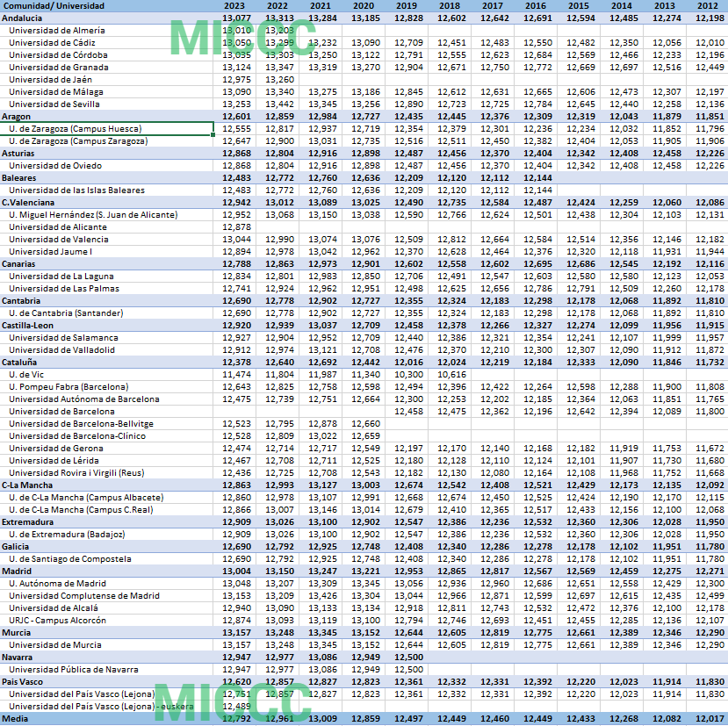
Task: Select the Extremadura region label
Action: tap(27, 522)
